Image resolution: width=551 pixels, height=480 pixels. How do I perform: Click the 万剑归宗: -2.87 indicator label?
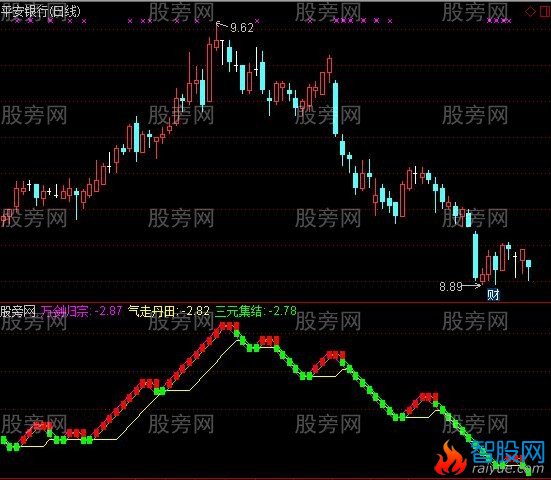click(x=81, y=311)
